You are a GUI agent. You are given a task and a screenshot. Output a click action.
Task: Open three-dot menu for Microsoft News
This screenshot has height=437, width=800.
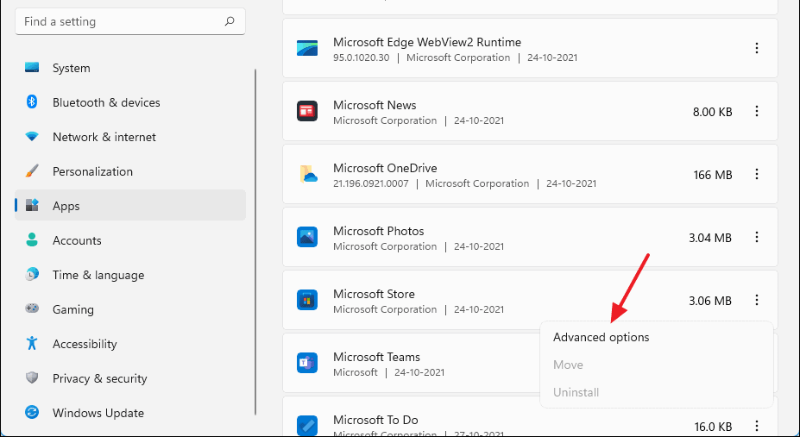[x=757, y=111]
